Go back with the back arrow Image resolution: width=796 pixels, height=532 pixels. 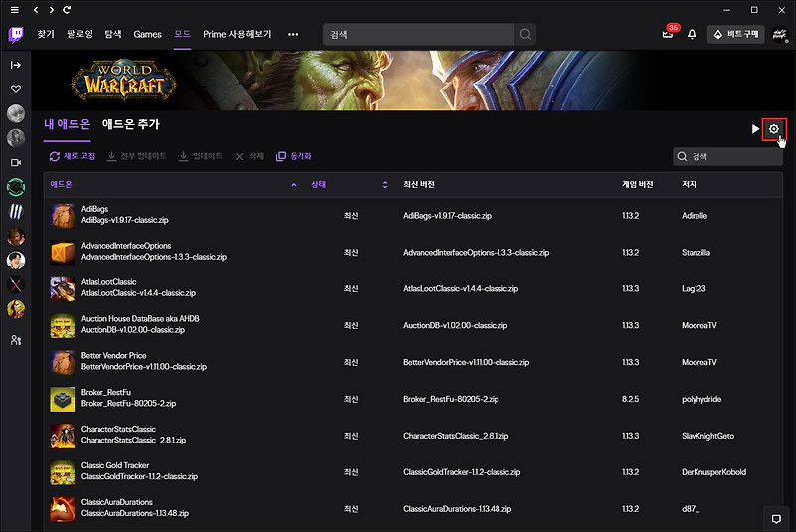click(36, 10)
